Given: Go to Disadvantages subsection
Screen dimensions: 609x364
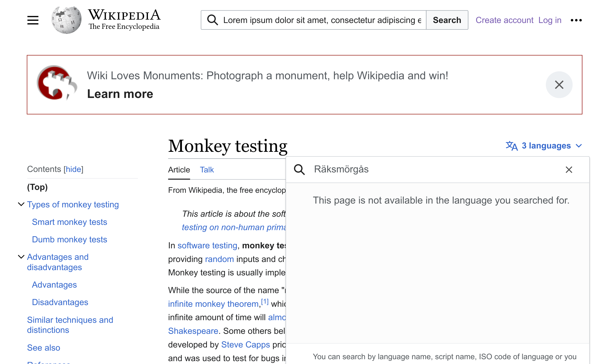Looking at the screenshot, I should 60,302.
